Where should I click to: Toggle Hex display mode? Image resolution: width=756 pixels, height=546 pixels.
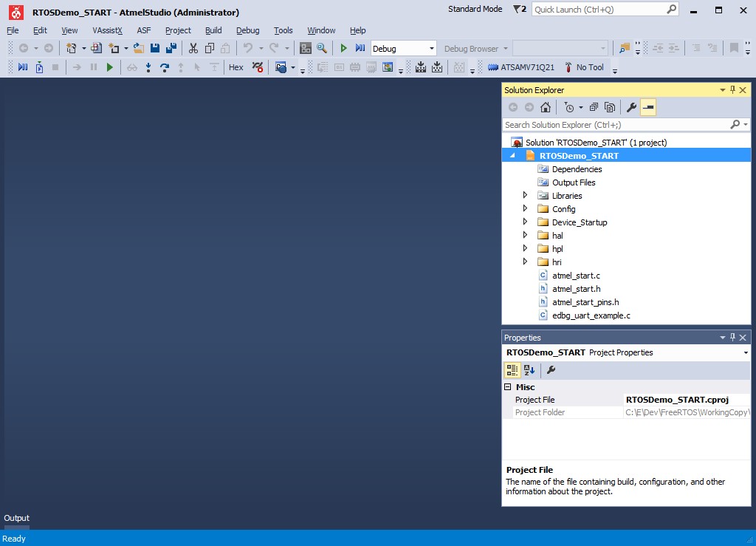pyautogui.click(x=236, y=67)
